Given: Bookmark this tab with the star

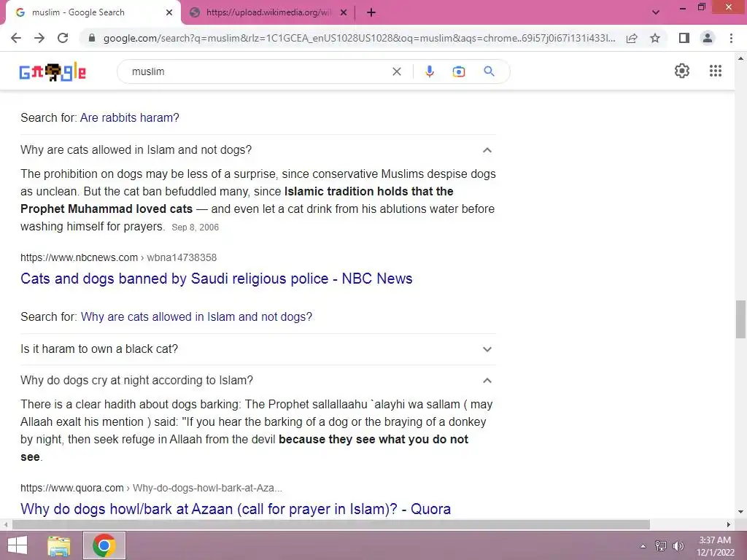Looking at the screenshot, I should click(x=655, y=38).
